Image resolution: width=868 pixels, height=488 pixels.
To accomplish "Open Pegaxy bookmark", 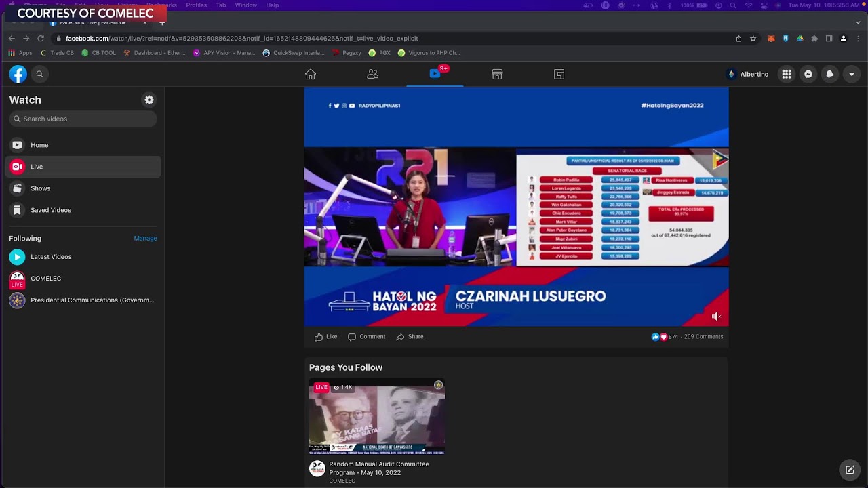I will tap(347, 53).
